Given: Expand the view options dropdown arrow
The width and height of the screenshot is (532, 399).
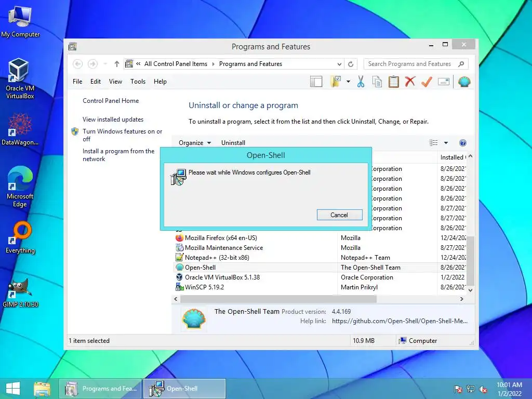Looking at the screenshot, I should [x=446, y=143].
